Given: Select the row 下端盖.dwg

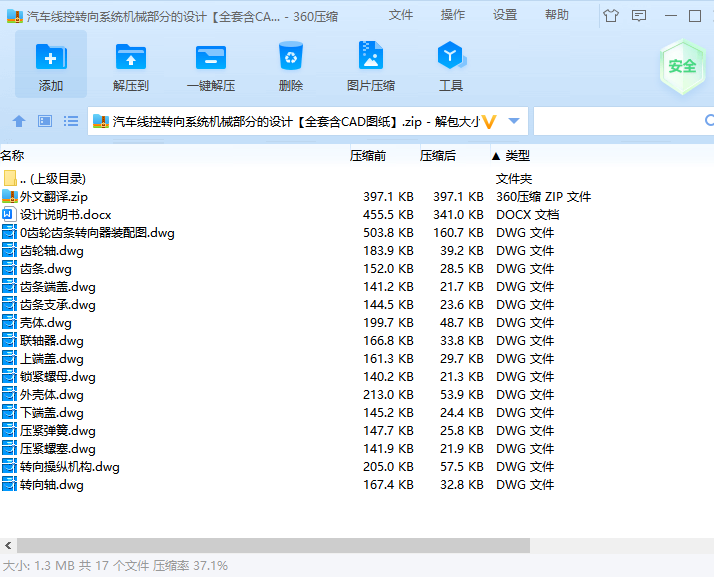Looking at the screenshot, I should (x=357, y=412).
